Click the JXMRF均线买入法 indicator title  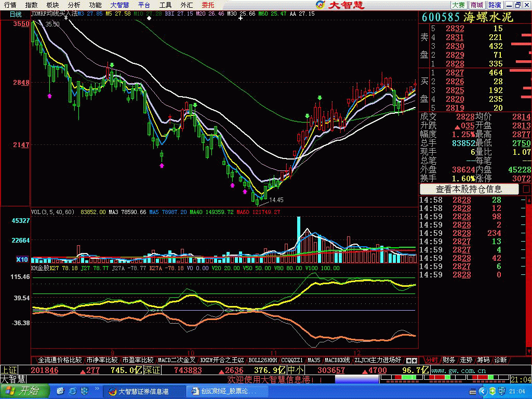click(54, 14)
